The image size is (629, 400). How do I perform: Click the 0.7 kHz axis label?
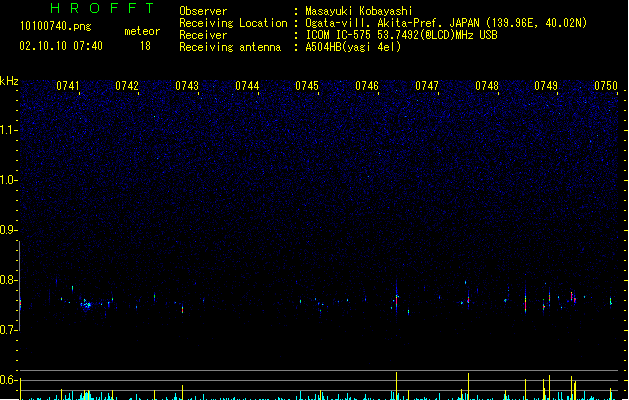click(8, 330)
